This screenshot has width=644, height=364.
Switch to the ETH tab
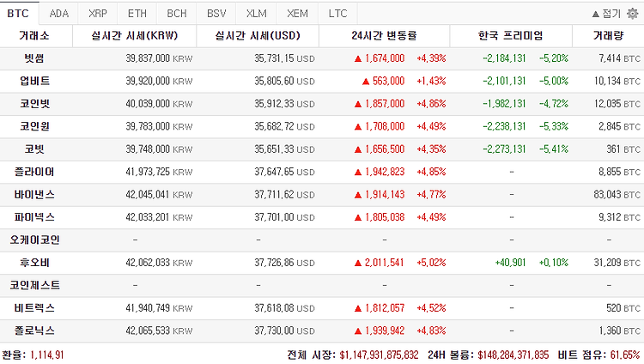pyautogui.click(x=137, y=14)
